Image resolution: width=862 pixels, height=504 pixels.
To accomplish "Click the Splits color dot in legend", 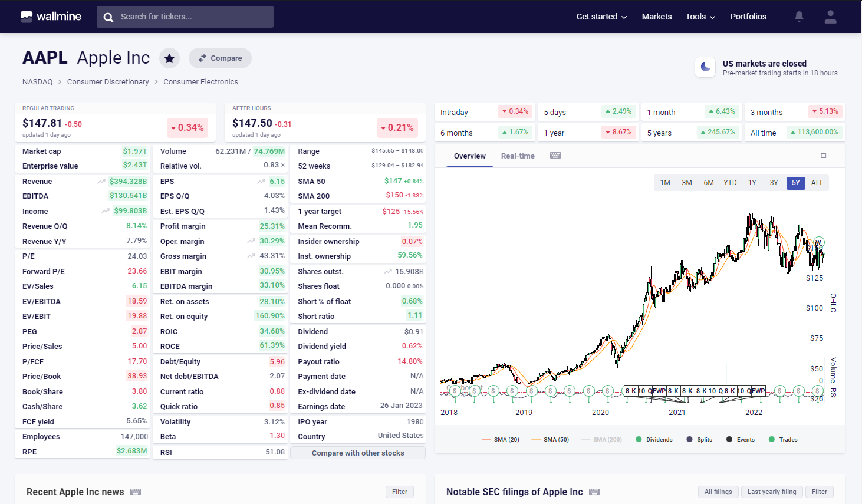I will click(x=689, y=440).
